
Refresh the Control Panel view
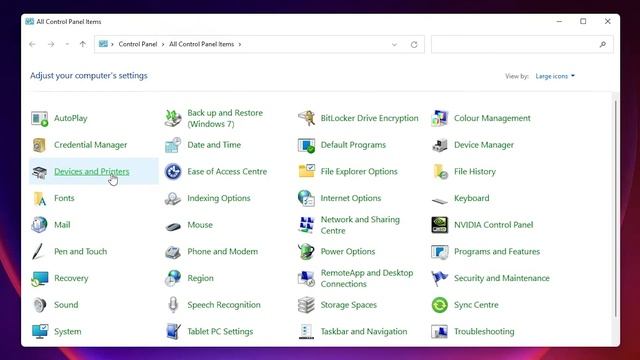[414, 44]
